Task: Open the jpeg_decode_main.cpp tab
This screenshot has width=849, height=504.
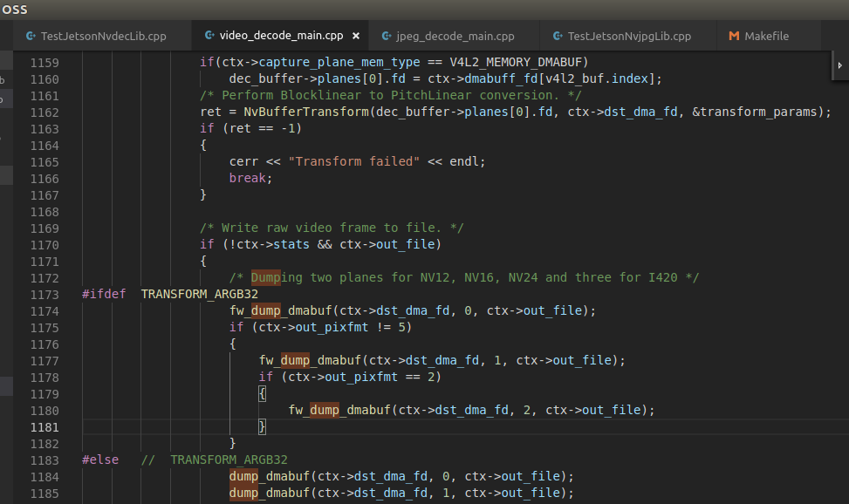Action: (x=455, y=37)
